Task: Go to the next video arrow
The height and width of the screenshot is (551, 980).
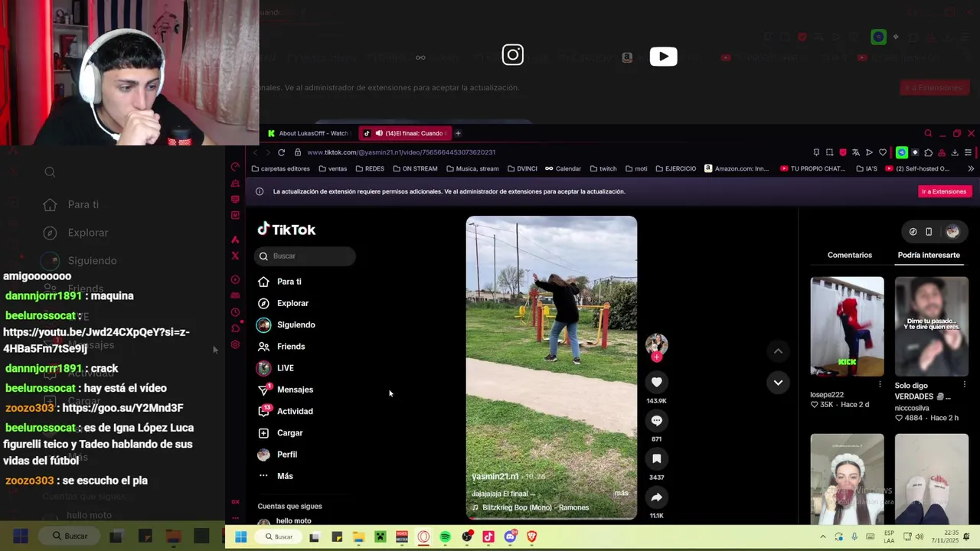Action: (778, 383)
